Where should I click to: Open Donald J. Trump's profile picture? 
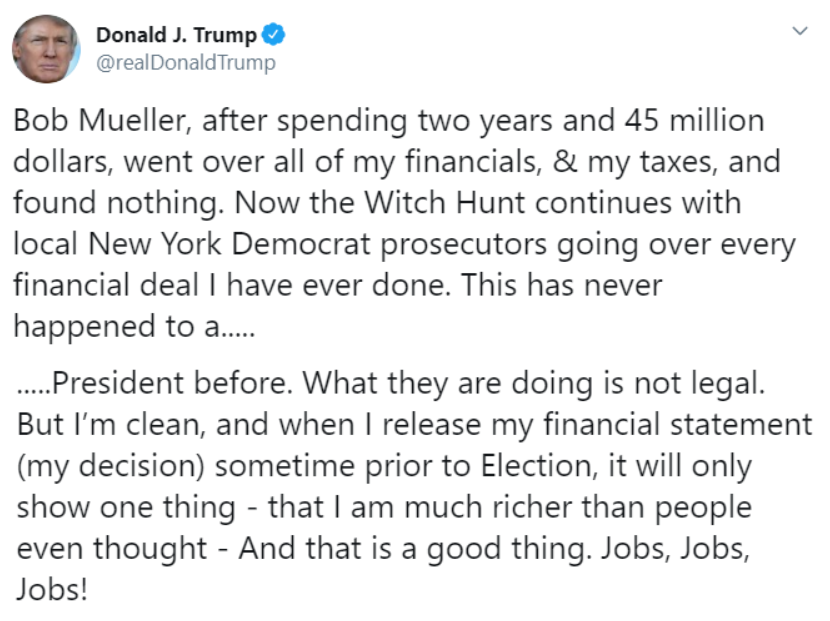point(46,49)
